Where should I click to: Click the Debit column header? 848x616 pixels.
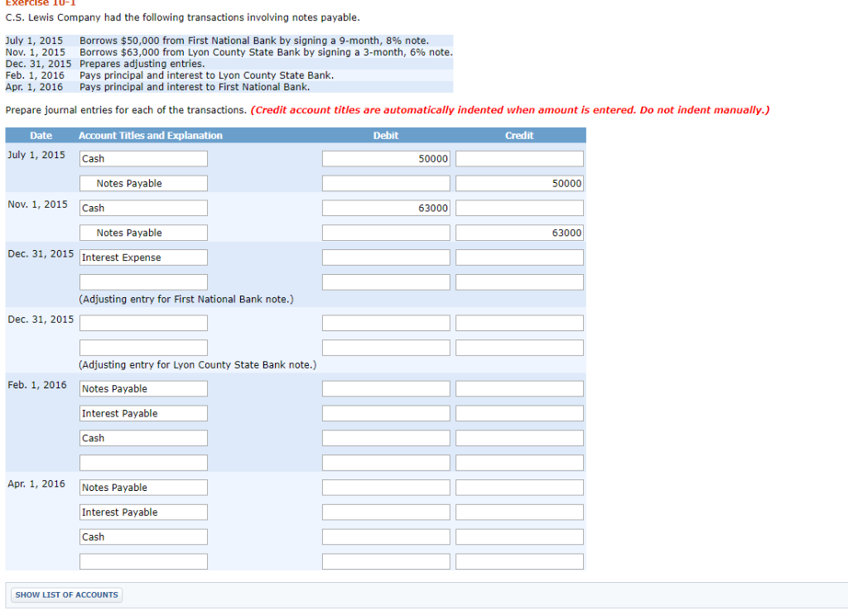tap(386, 136)
